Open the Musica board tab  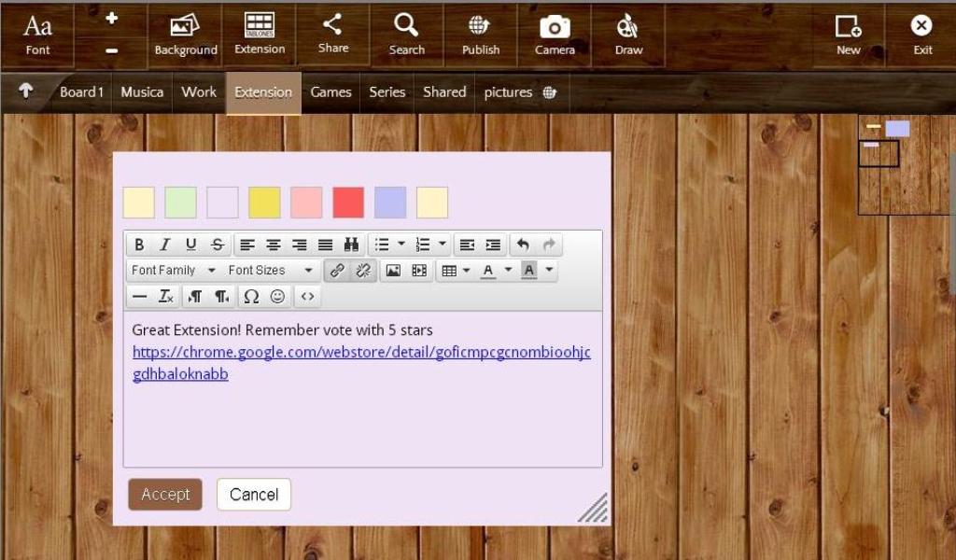[142, 92]
